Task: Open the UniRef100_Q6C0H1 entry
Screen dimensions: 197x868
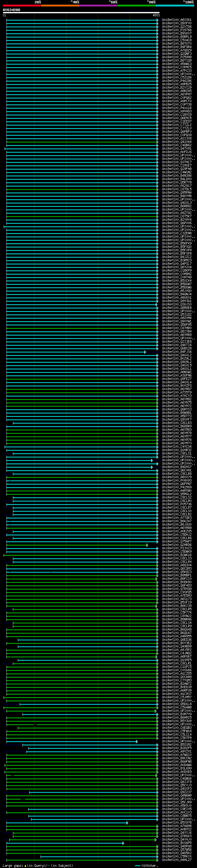Action: pyautogui.click(x=176, y=470)
